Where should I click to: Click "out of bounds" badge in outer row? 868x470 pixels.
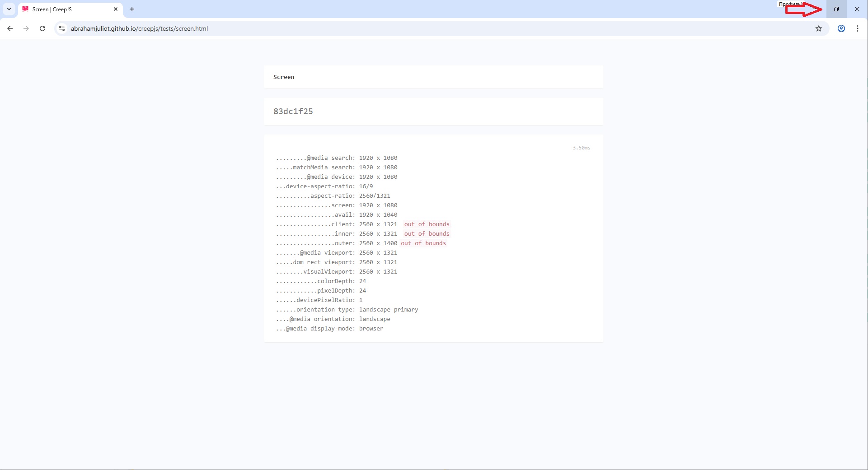[423, 243]
